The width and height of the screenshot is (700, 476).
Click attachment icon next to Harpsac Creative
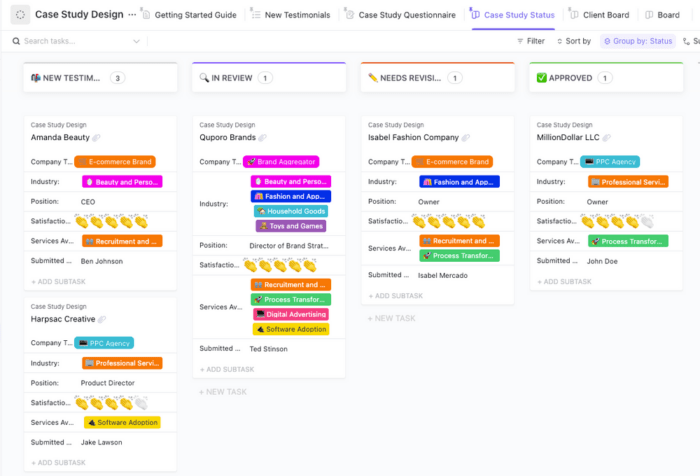(x=102, y=319)
